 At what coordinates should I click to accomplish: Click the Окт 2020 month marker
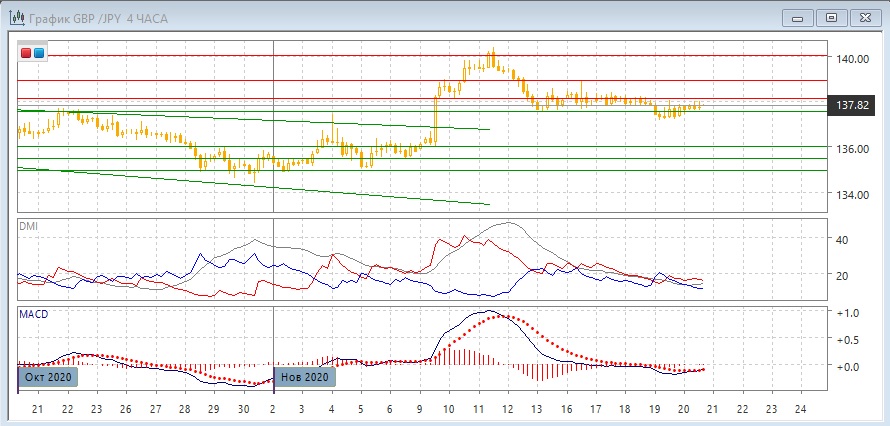click(x=48, y=377)
